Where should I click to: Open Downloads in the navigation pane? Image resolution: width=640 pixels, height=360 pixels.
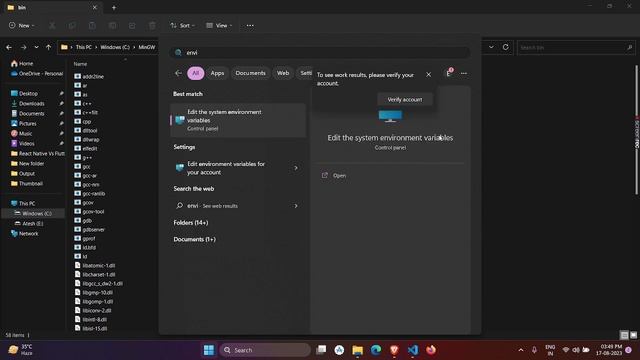click(x=32, y=104)
